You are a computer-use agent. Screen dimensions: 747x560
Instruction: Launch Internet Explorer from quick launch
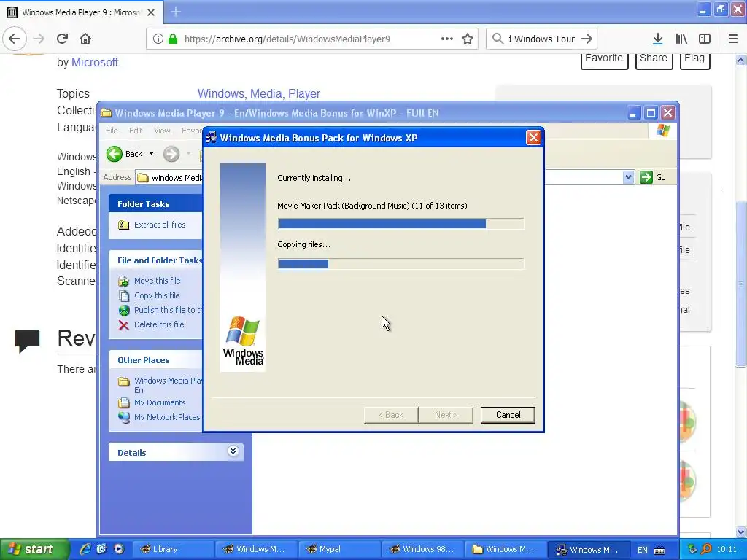pos(85,549)
